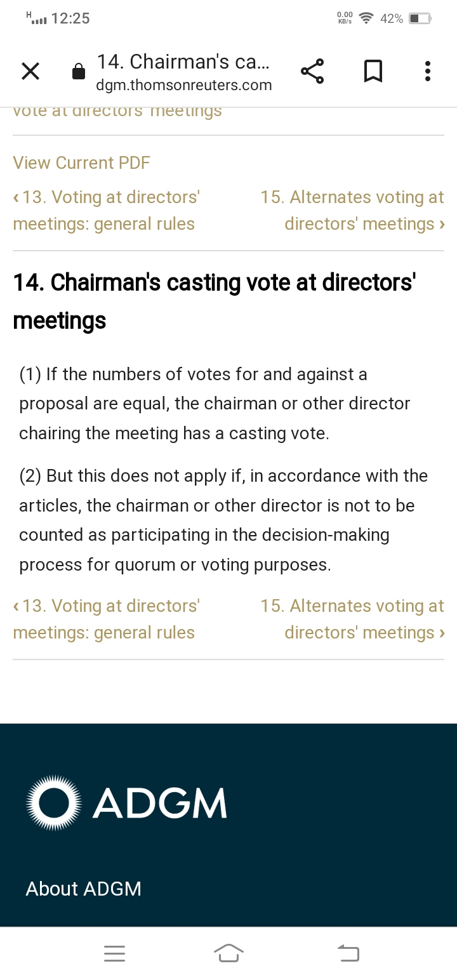Go to previous section 13 at top
Image resolution: width=457 pixels, height=980 pixels.
105,211
